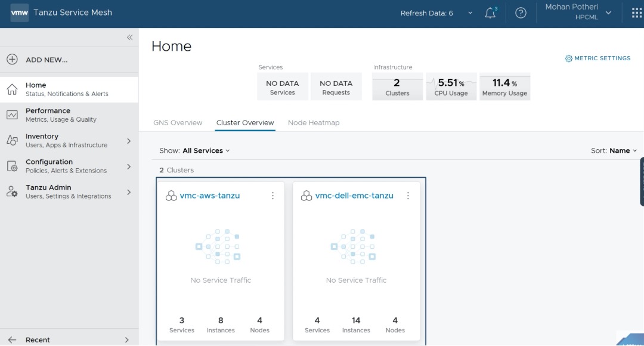The height and width of the screenshot is (346, 644).
Task: Expand the Inventory menu section
Action: [x=129, y=141]
